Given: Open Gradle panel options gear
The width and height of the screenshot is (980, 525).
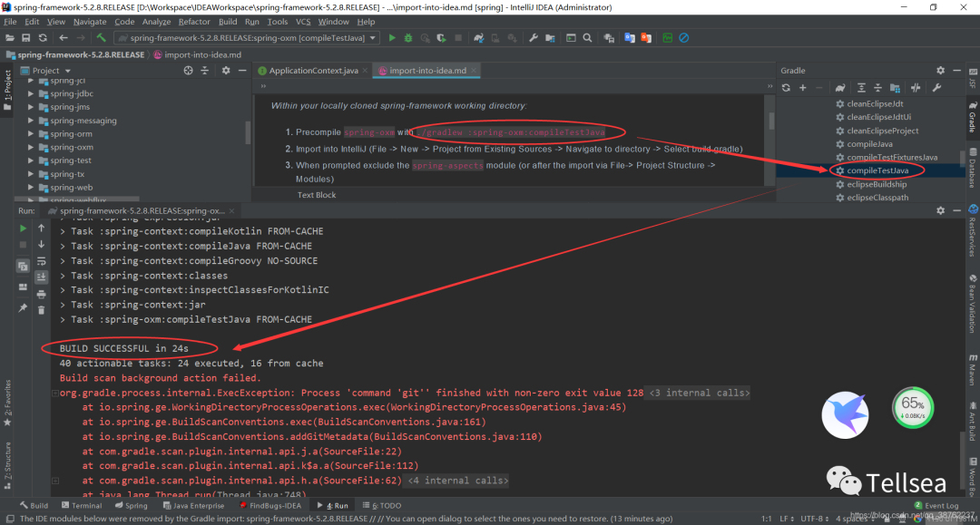Looking at the screenshot, I should pos(941,71).
